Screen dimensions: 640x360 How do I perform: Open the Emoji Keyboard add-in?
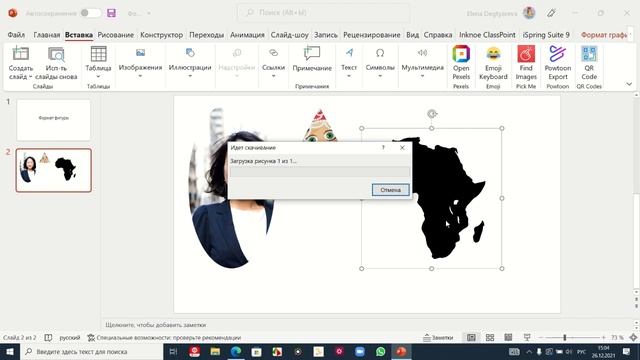click(x=493, y=63)
